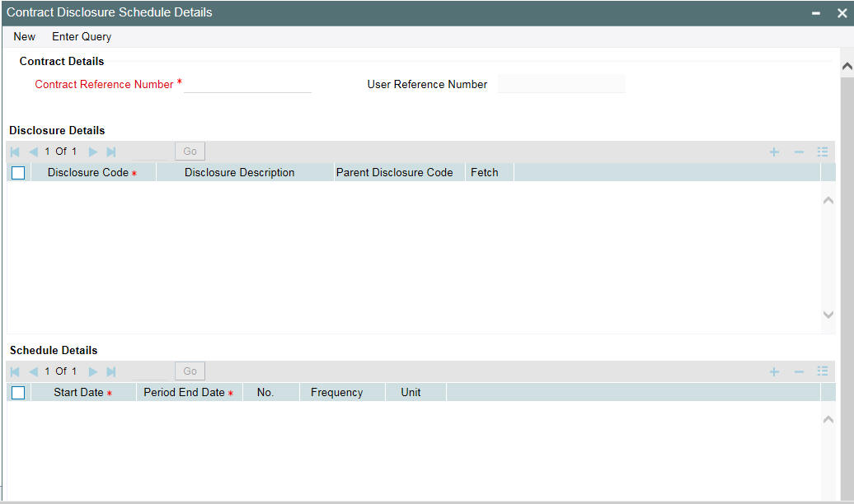
Task: Click the main window scroll-up arrow
Action: [x=847, y=67]
